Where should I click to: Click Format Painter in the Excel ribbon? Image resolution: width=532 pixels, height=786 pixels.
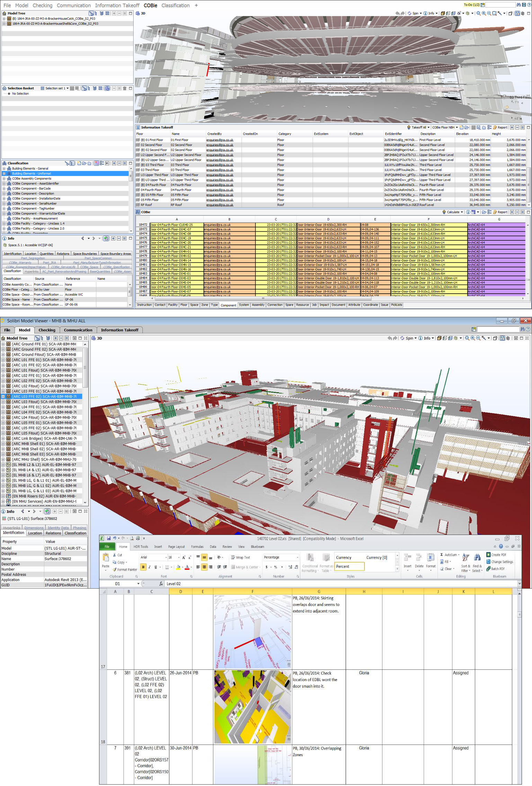125,570
